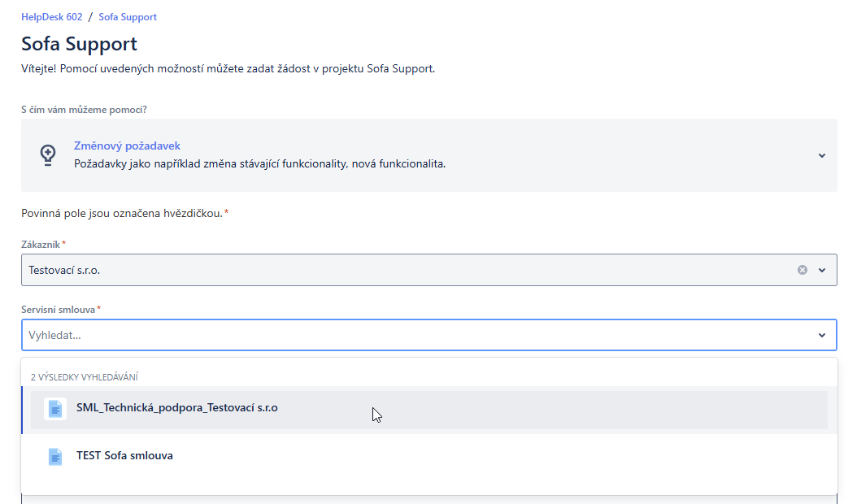Open the HelpDesk 602 breadcrumb link
This screenshot has width=857, height=504.
(x=51, y=17)
